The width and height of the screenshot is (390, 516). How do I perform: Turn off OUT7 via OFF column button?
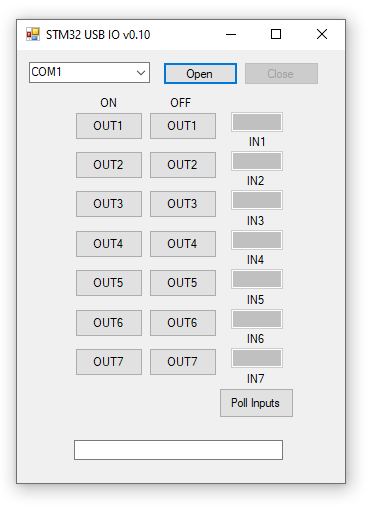[183, 362]
